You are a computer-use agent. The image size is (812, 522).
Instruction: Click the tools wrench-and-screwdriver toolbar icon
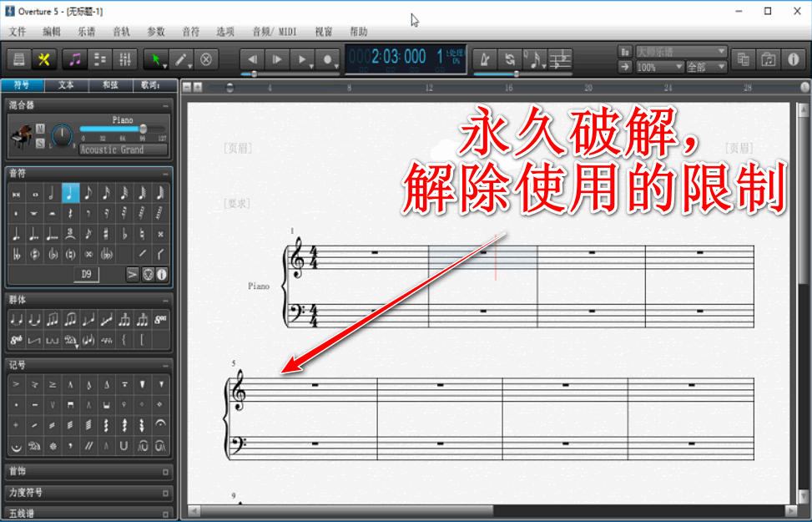(x=44, y=59)
